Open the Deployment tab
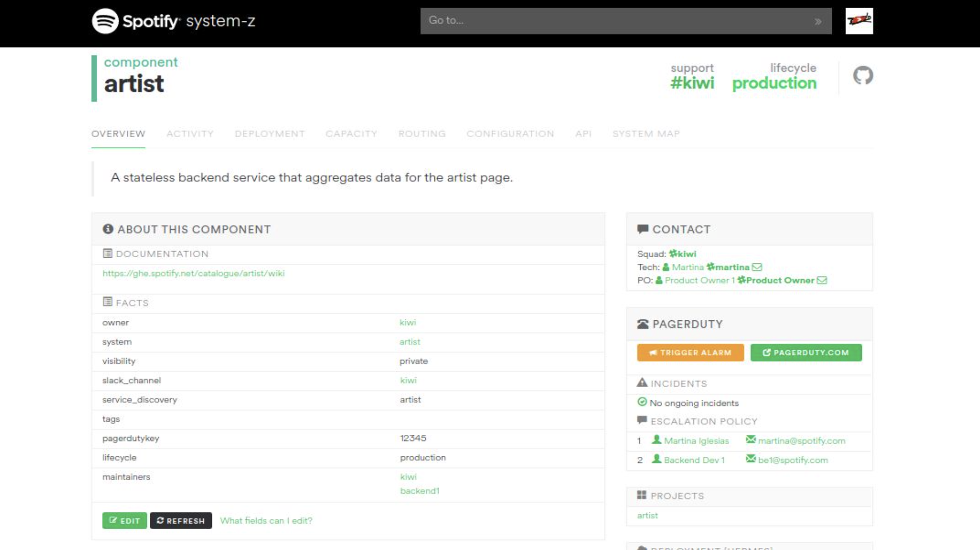 click(x=269, y=133)
